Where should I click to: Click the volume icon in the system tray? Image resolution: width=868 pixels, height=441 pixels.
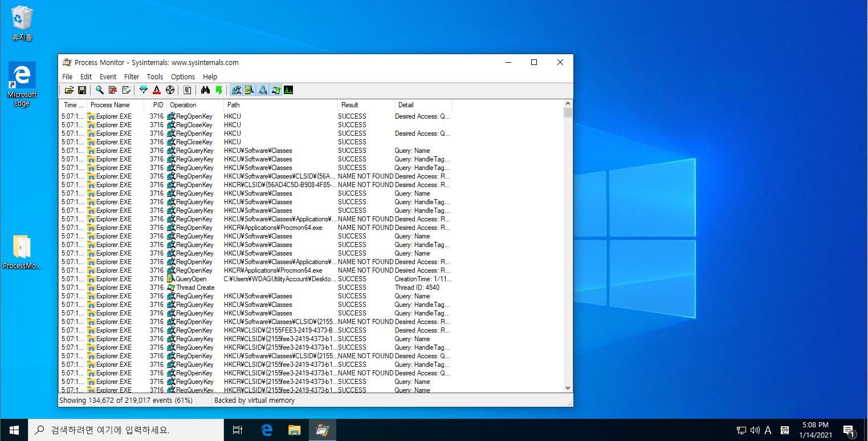[755, 430]
